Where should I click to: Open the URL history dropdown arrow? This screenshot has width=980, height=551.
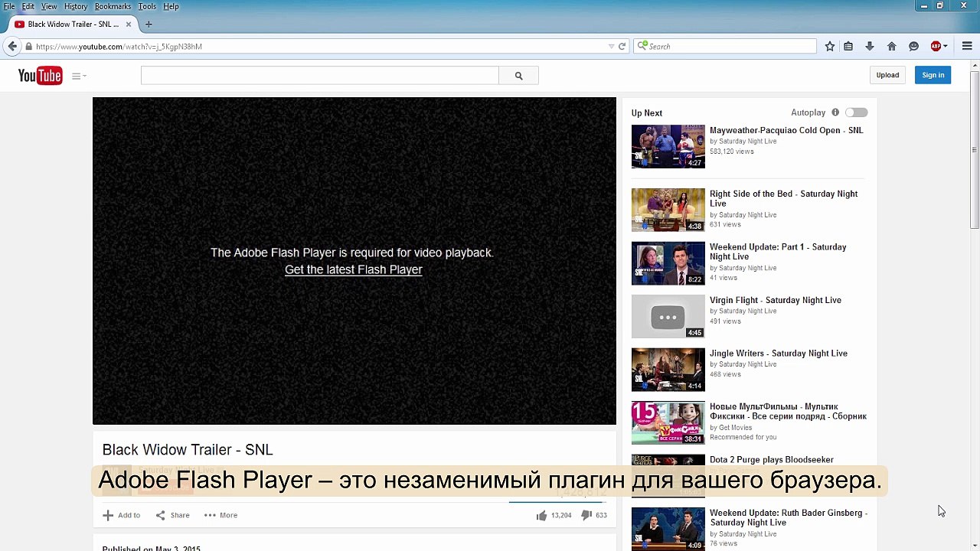[x=611, y=47]
